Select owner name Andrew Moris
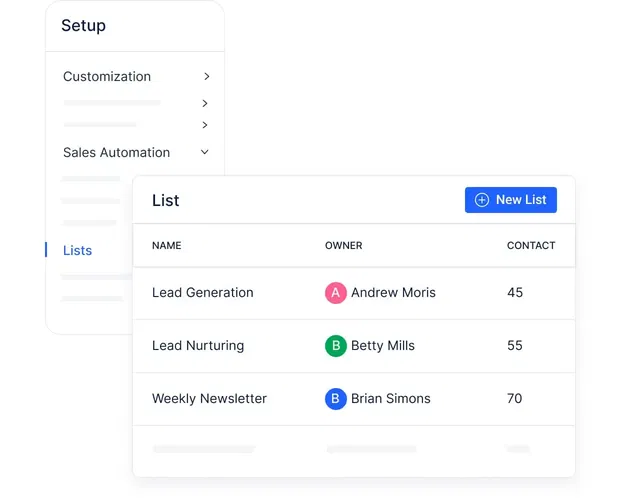The image size is (620, 500). pyautogui.click(x=393, y=292)
